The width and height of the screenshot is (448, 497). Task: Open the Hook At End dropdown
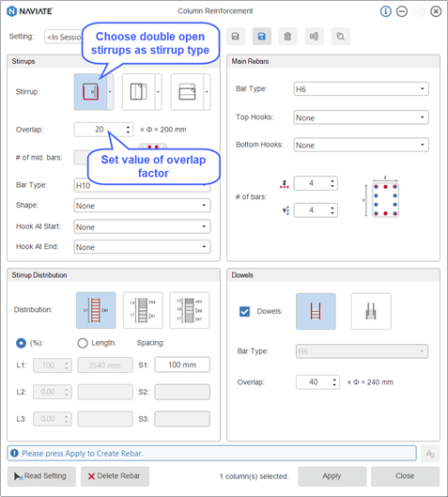point(142,247)
